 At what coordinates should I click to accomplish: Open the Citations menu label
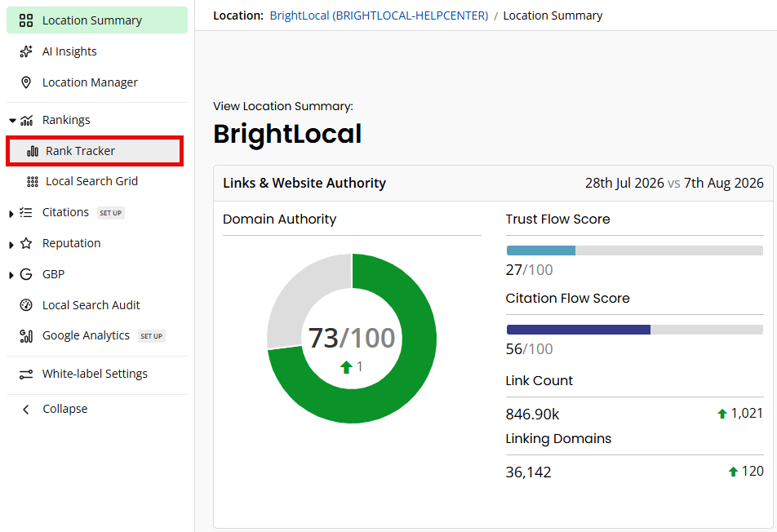click(x=65, y=212)
